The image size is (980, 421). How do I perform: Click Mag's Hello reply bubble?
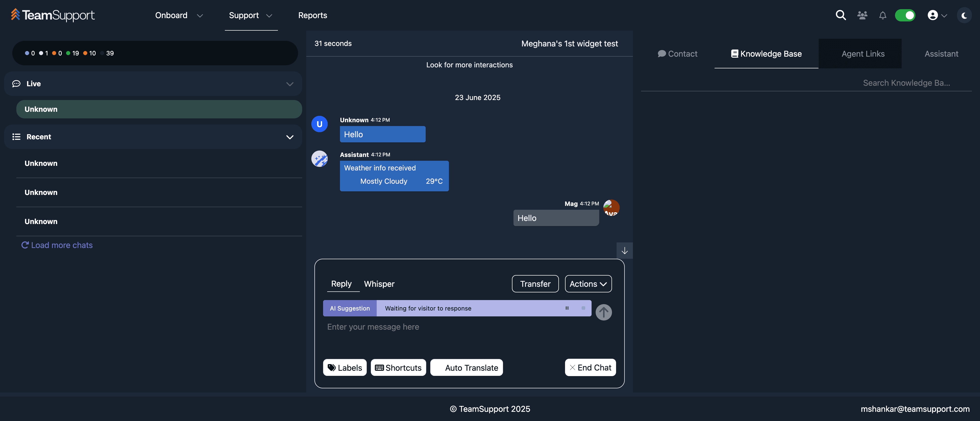(x=556, y=218)
